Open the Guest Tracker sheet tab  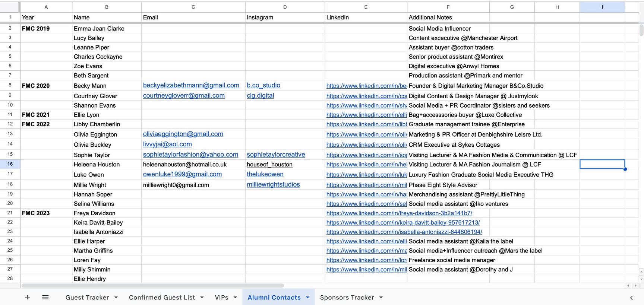tap(87, 298)
